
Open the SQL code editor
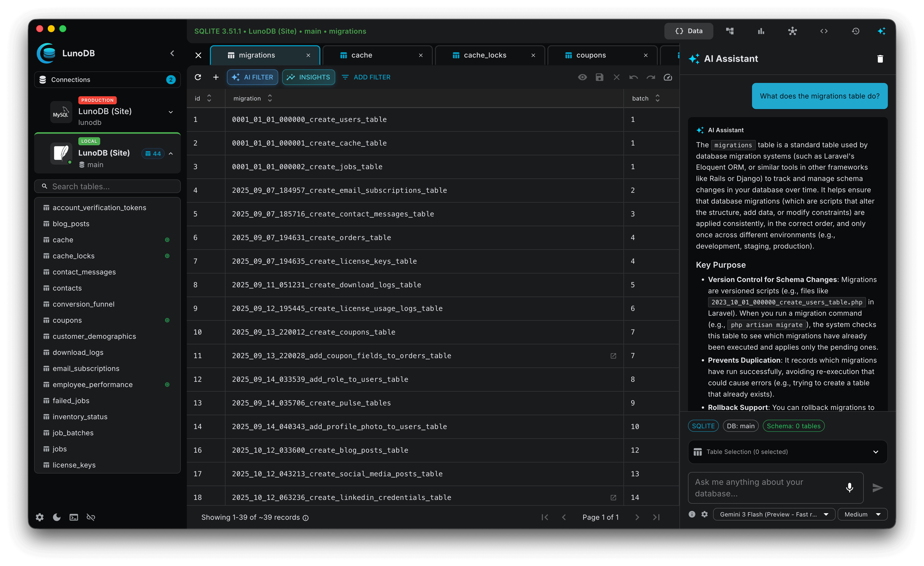(x=824, y=31)
